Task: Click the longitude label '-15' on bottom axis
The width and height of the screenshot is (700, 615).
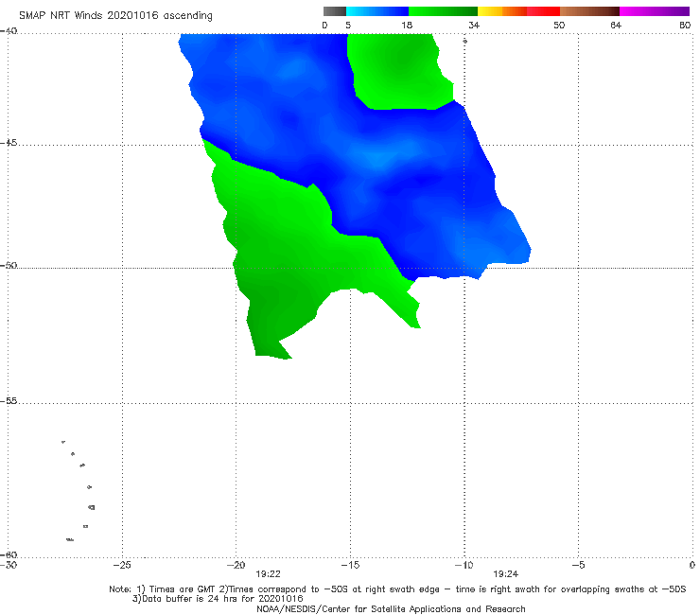Action: pos(350,565)
